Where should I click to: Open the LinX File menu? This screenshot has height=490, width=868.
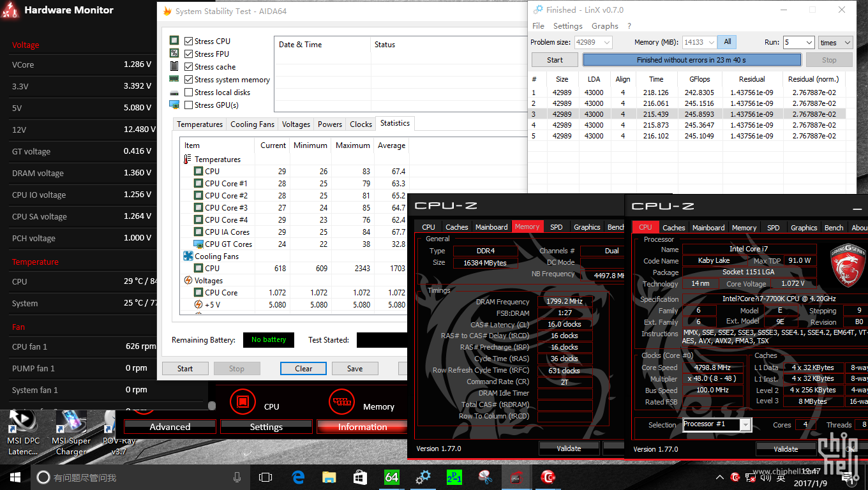click(538, 26)
